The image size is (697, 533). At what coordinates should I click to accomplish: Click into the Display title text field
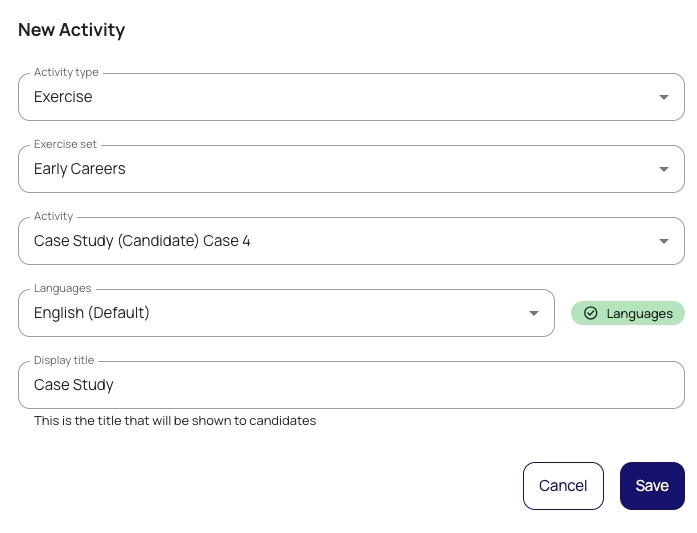tap(350, 385)
